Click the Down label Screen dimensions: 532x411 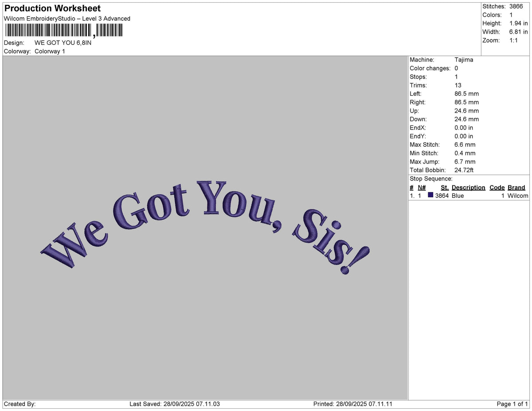click(x=418, y=119)
